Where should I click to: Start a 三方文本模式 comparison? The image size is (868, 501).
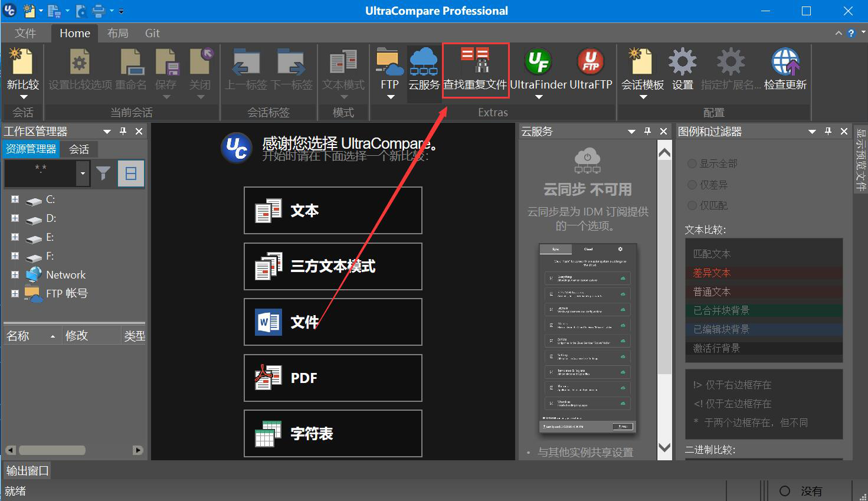click(333, 266)
